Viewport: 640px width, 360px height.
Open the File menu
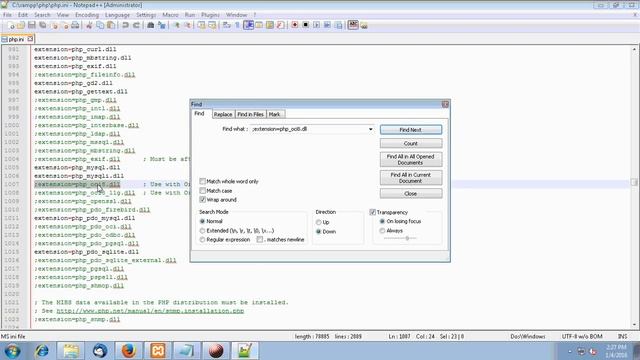coord(7,15)
